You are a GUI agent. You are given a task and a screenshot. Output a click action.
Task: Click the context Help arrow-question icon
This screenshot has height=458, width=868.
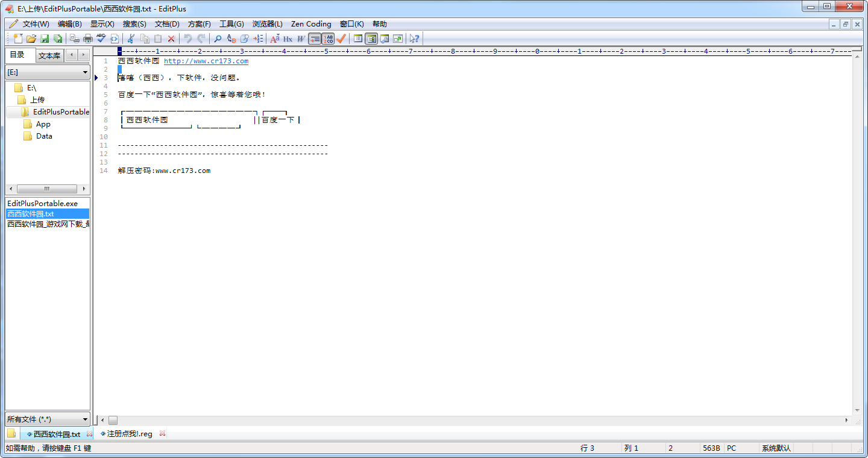point(415,39)
